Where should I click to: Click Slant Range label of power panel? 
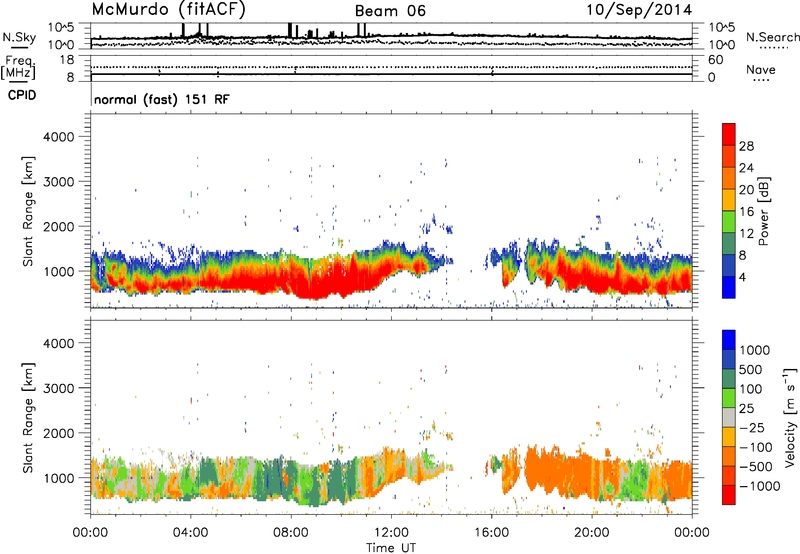click(28, 211)
